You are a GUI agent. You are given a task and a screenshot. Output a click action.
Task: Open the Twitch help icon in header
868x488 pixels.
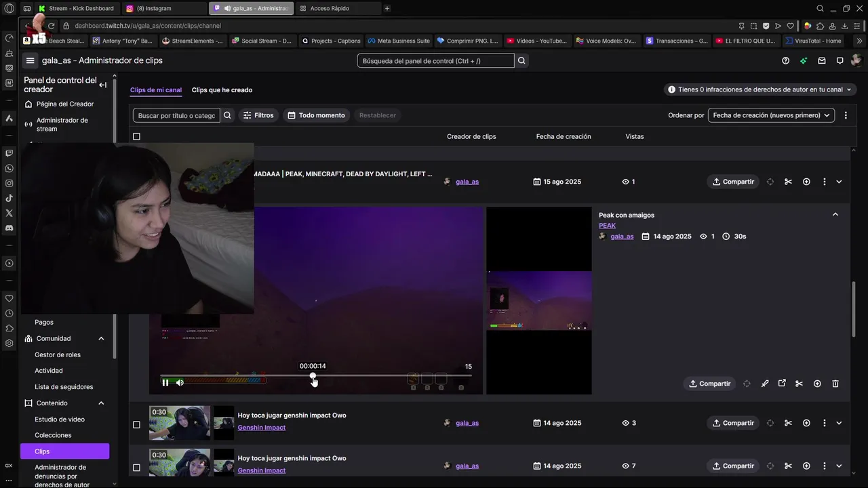pyautogui.click(x=785, y=60)
